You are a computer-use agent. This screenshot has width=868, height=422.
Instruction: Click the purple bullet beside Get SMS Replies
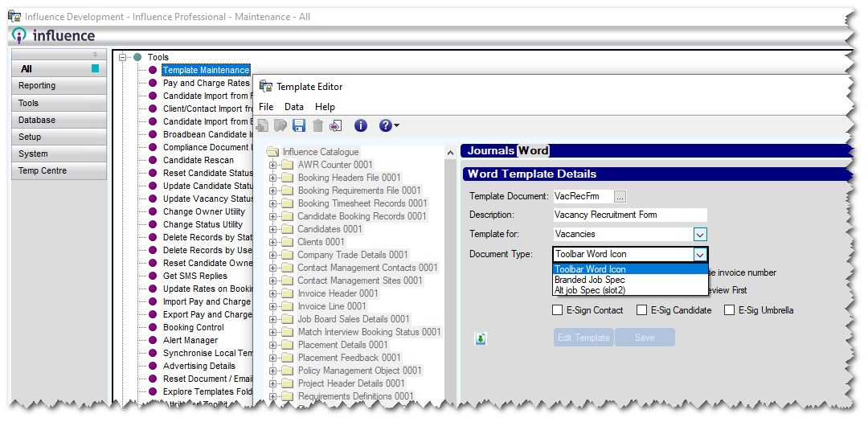coord(153,276)
